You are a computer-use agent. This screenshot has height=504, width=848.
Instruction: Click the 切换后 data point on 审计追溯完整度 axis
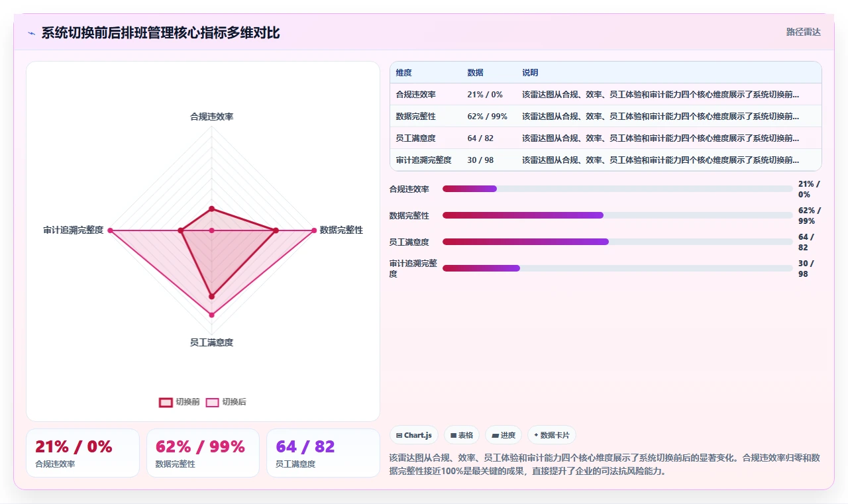tap(111, 230)
